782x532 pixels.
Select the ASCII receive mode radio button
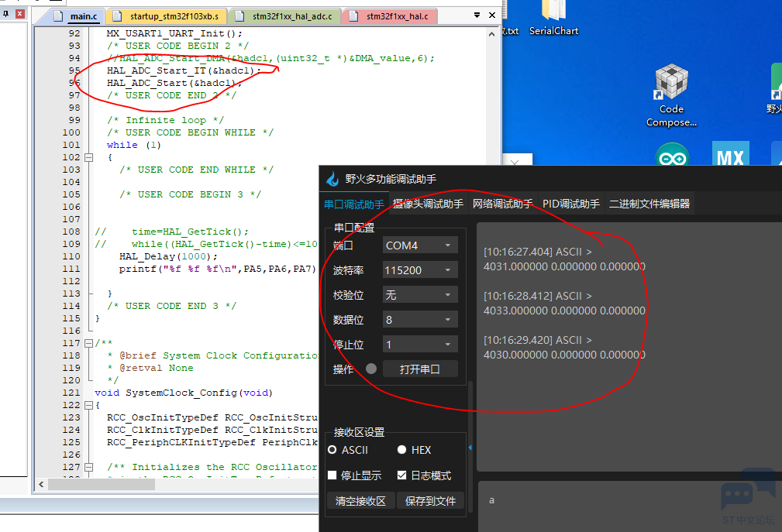tap(332, 450)
